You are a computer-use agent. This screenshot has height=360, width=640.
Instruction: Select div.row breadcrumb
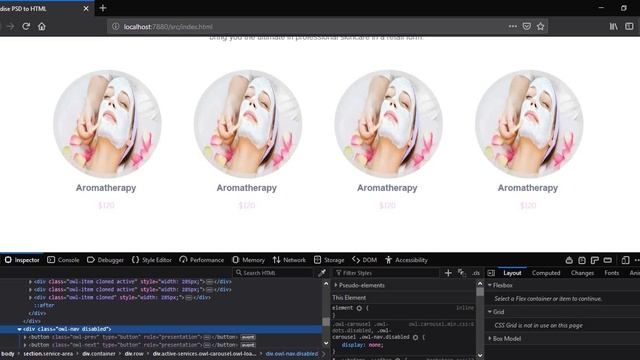[134, 353]
